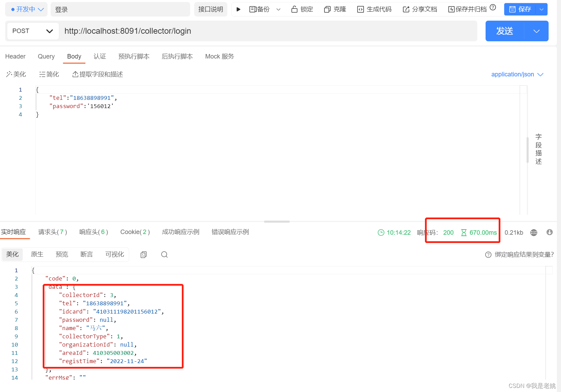Open response headers (响应头) tab

[x=94, y=232]
